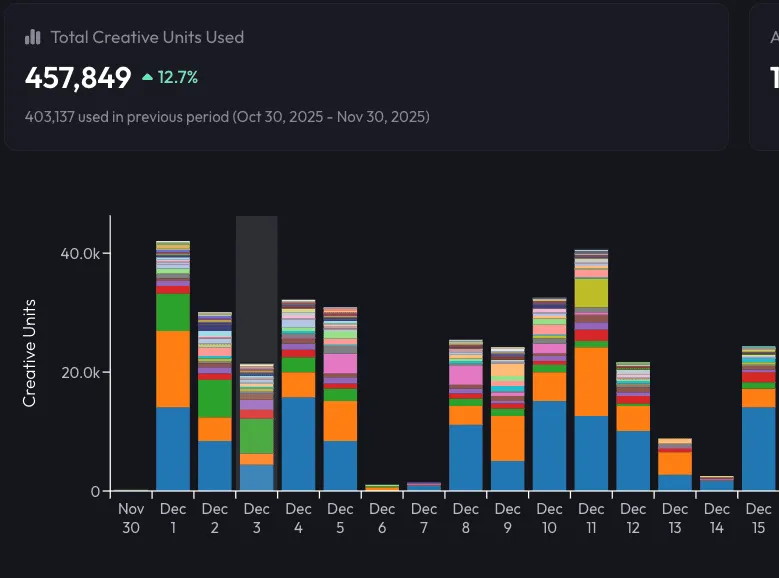Select the orange segment of the Dec 1 bar
Screen dimensions: 779x578
click(173, 368)
